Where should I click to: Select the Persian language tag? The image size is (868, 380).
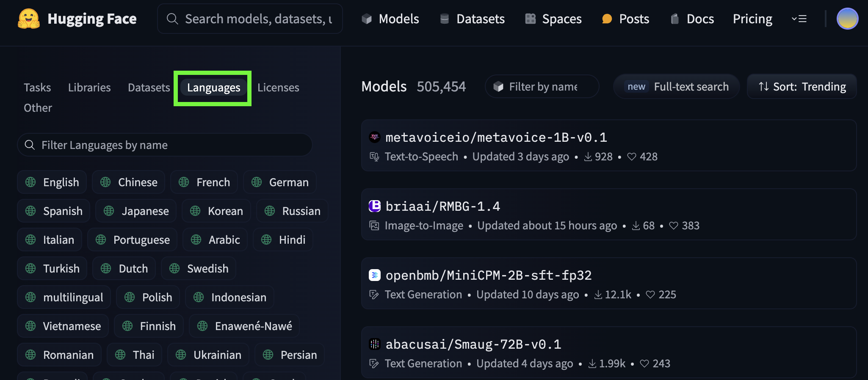pyautogui.click(x=290, y=355)
